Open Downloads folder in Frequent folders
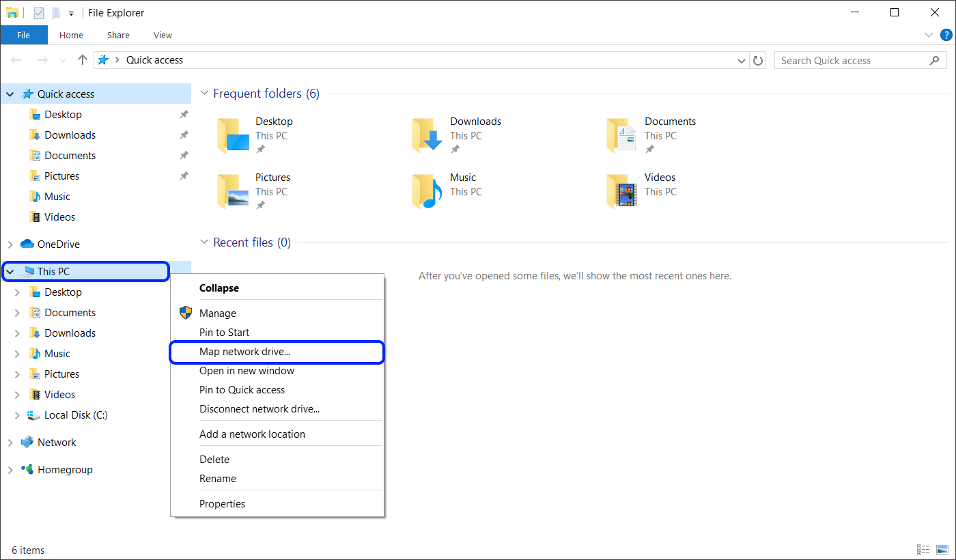956x560 pixels. pos(458,135)
